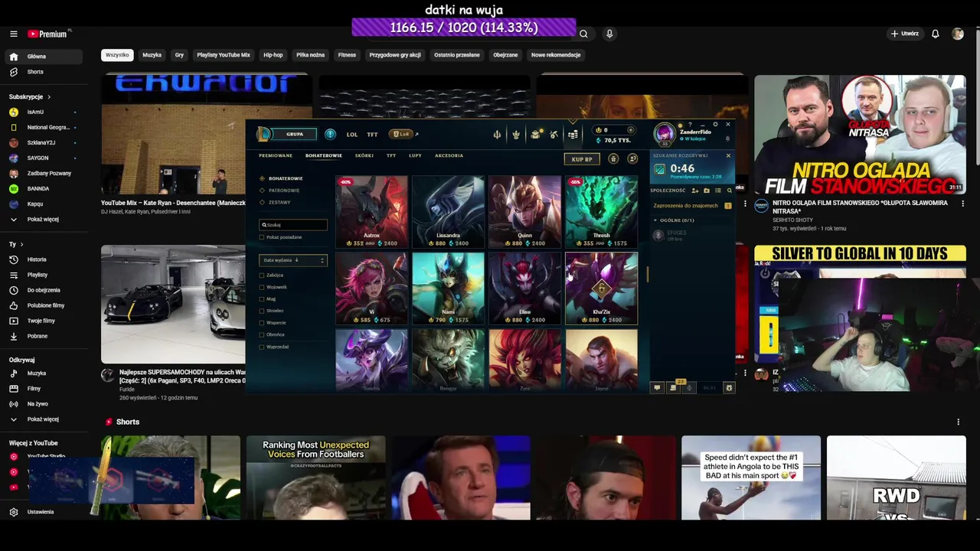
Task: Click the Utwórz create button
Action: tap(904, 34)
